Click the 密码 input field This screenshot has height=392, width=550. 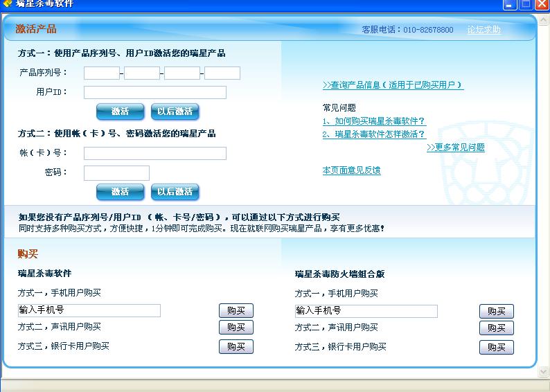116,173
